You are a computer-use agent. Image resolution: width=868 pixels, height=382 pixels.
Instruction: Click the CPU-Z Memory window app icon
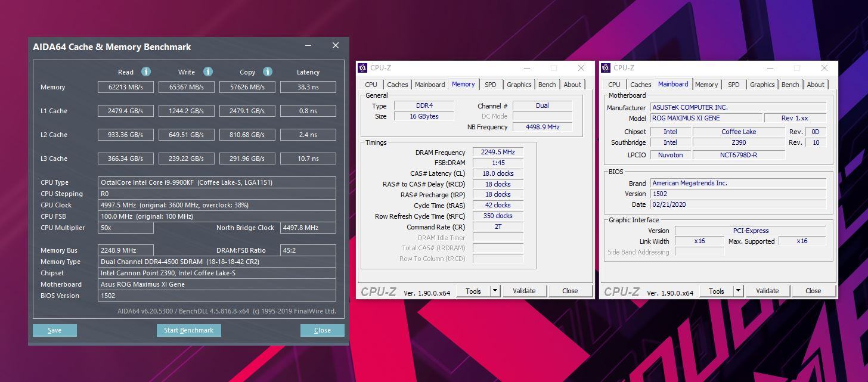[362, 68]
